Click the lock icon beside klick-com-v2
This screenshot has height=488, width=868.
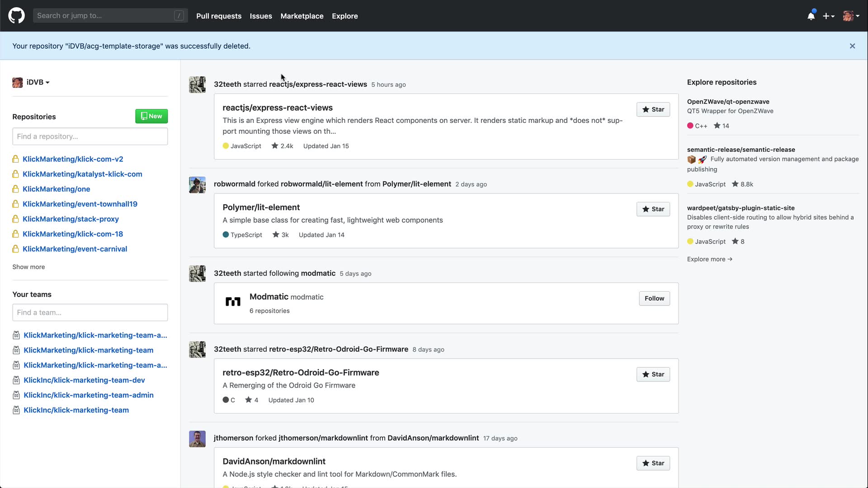(15, 159)
